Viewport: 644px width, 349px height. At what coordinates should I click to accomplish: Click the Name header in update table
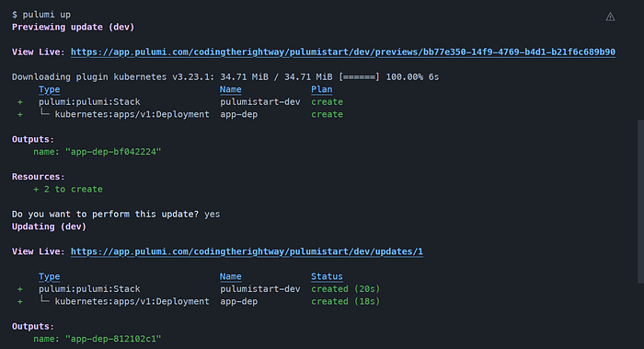[230, 276]
